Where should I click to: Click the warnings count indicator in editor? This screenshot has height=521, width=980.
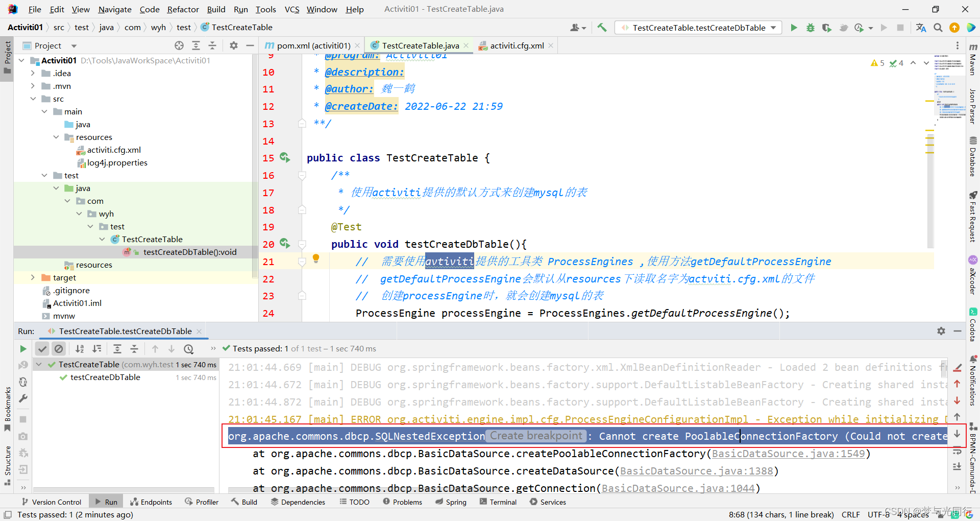click(878, 63)
